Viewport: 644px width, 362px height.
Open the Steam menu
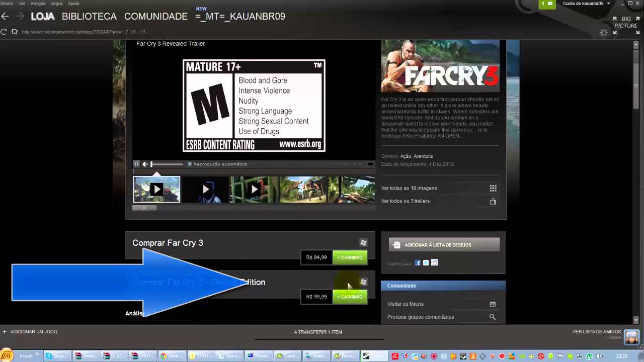(x=7, y=4)
